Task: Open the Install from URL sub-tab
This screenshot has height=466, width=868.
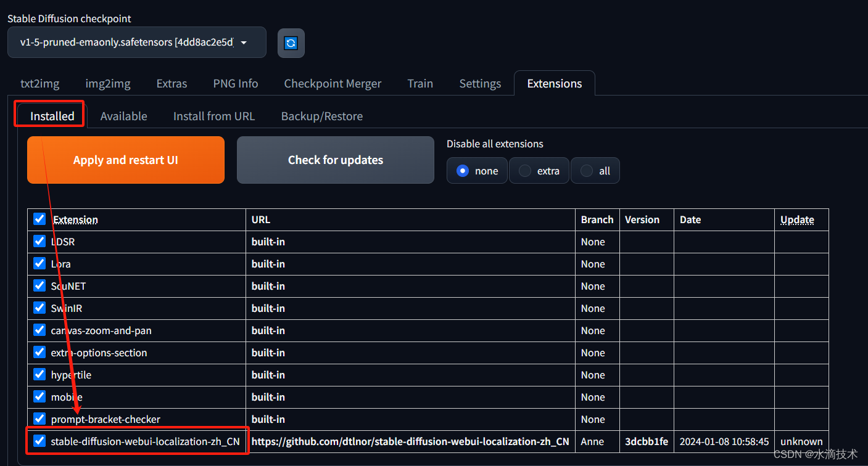Action: pos(214,116)
